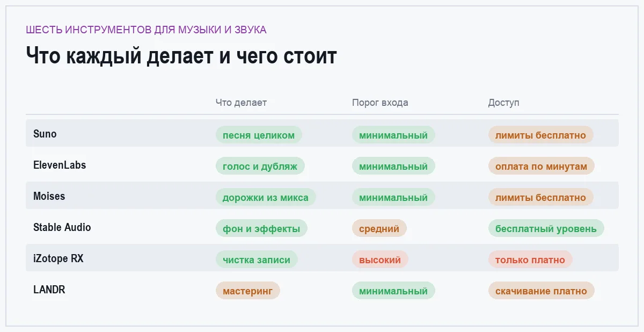The height and width of the screenshot is (332, 644).
Task: Select the "голос и дубляж" tag
Action: [x=260, y=166]
